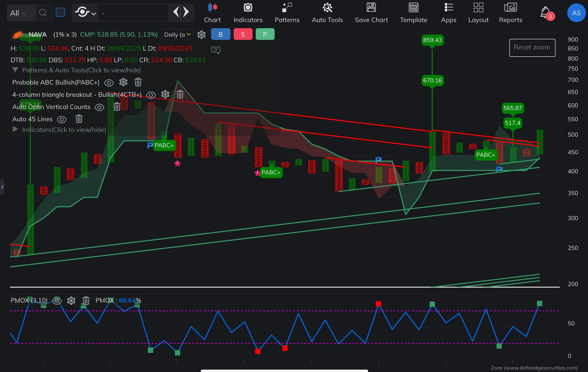This screenshot has height=372, width=588.
Task: Click the blue square color box
Action: pyautogui.click(x=60, y=12)
